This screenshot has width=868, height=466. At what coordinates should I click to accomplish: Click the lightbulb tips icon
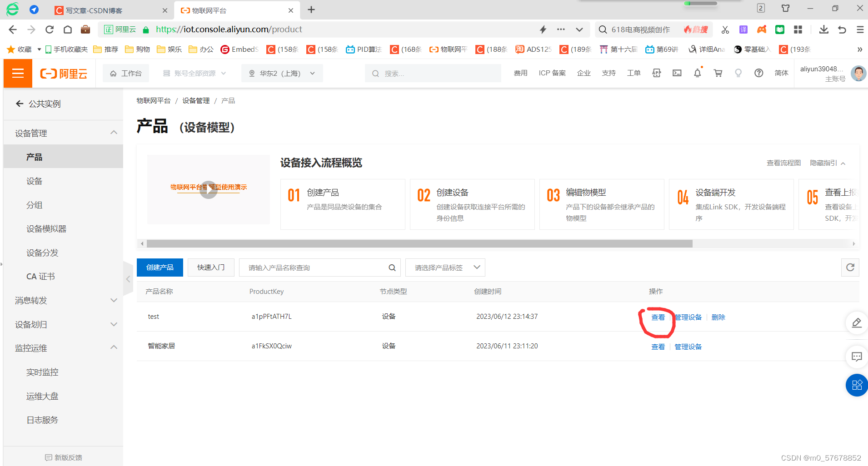[x=738, y=73]
